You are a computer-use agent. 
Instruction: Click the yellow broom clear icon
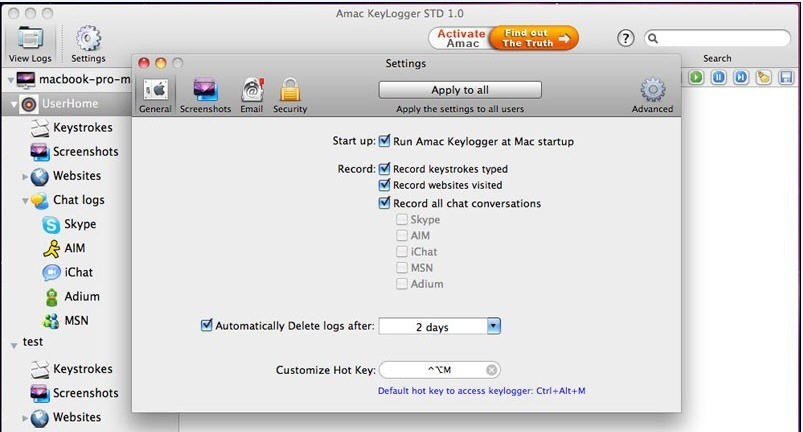coord(764,77)
